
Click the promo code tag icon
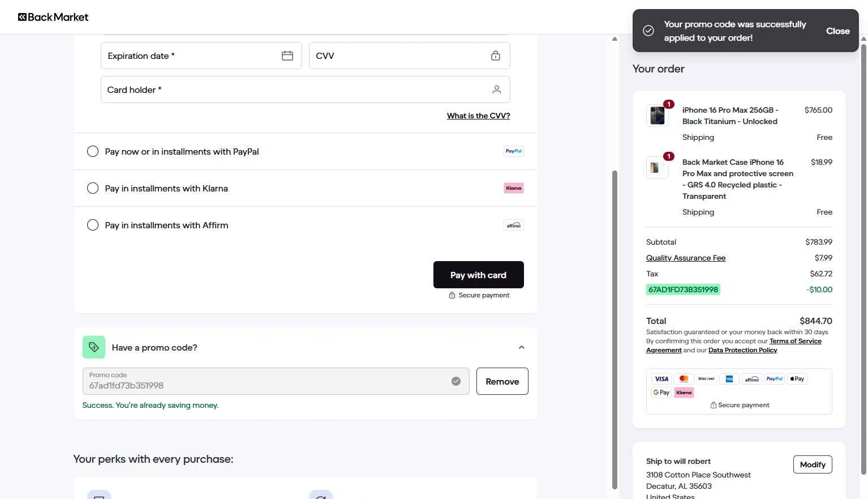[94, 347]
